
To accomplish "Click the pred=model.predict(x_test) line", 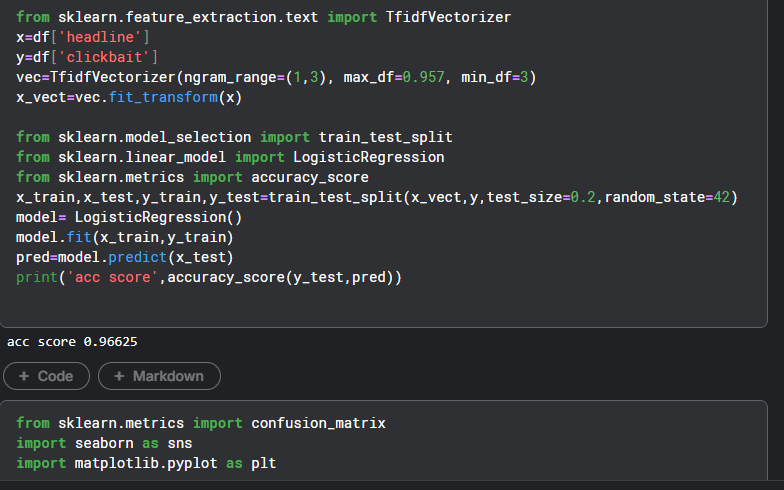I will point(125,257).
